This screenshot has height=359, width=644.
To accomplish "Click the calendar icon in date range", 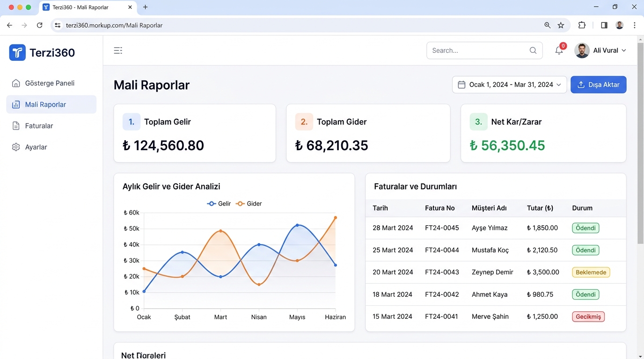I will coord(461,85).
